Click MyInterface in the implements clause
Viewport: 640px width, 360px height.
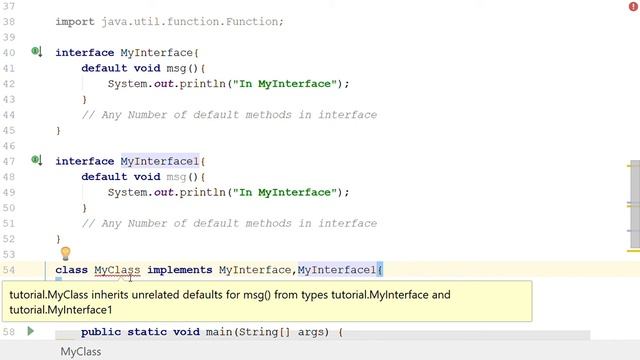[255, 270]
